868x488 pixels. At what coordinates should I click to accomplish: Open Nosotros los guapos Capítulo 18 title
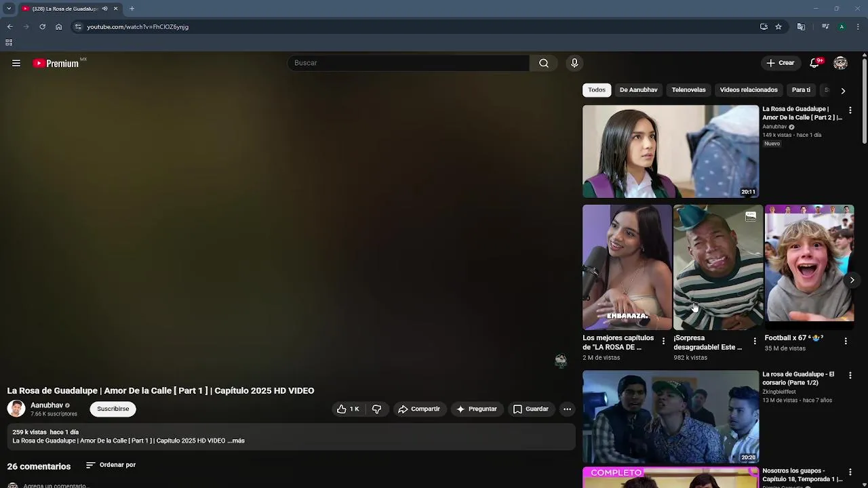802,475
